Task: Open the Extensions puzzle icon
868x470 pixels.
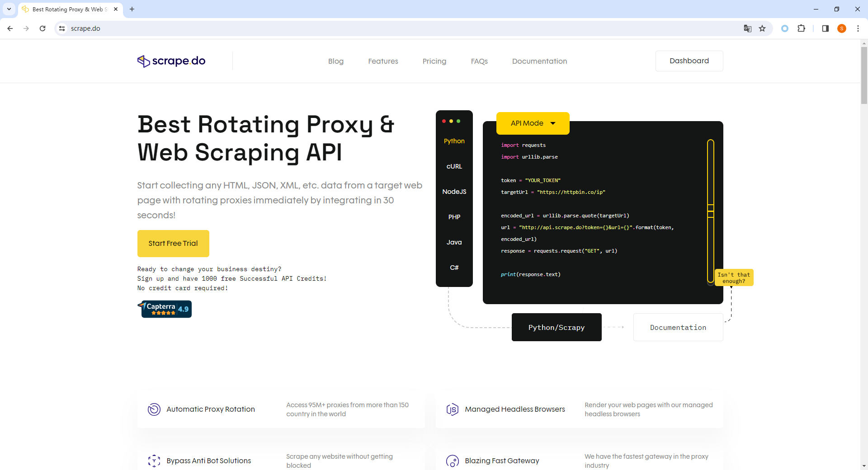Action: [x=801, y=28]
